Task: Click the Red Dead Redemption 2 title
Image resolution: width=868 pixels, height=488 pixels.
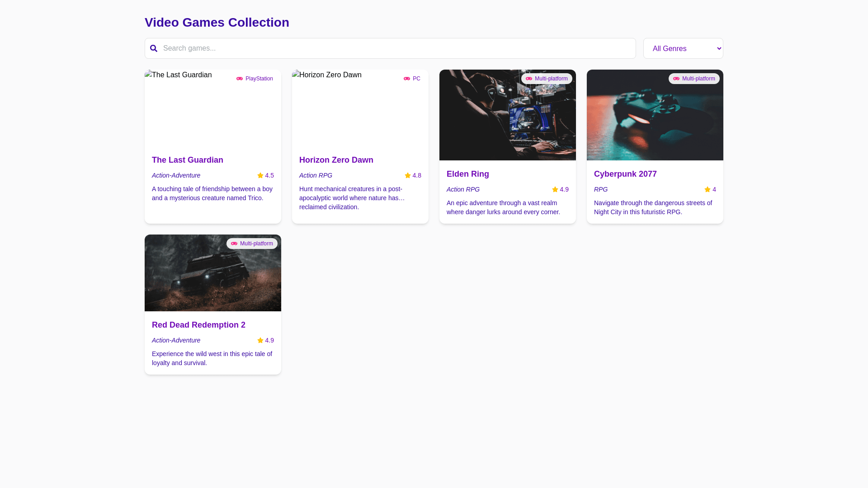Action: coord(198,325)
